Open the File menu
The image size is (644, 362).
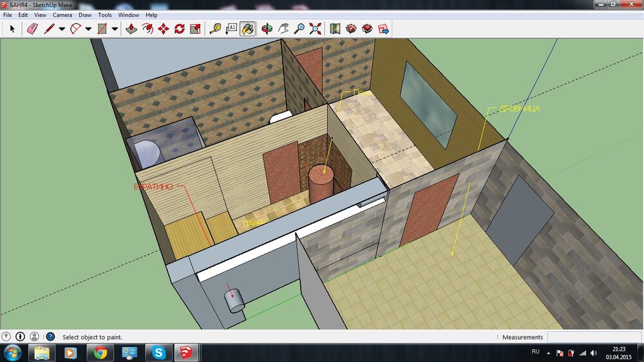click(x=7, y=15)
